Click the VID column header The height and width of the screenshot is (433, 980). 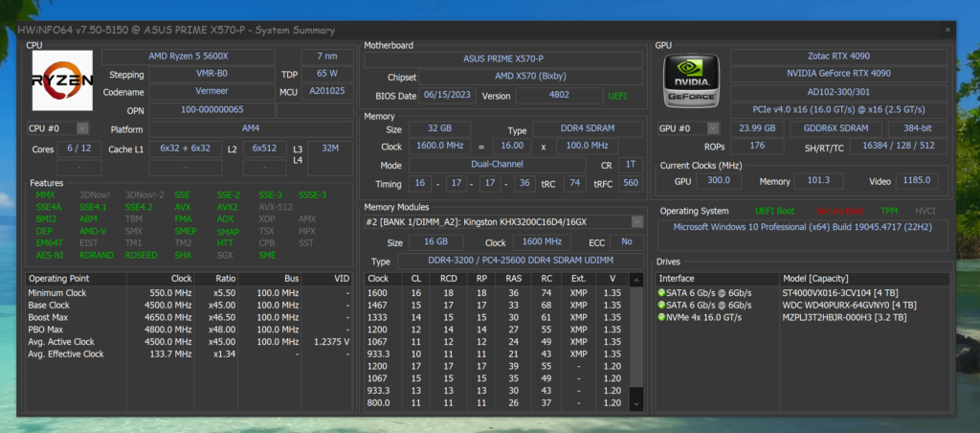click(327, 279)
